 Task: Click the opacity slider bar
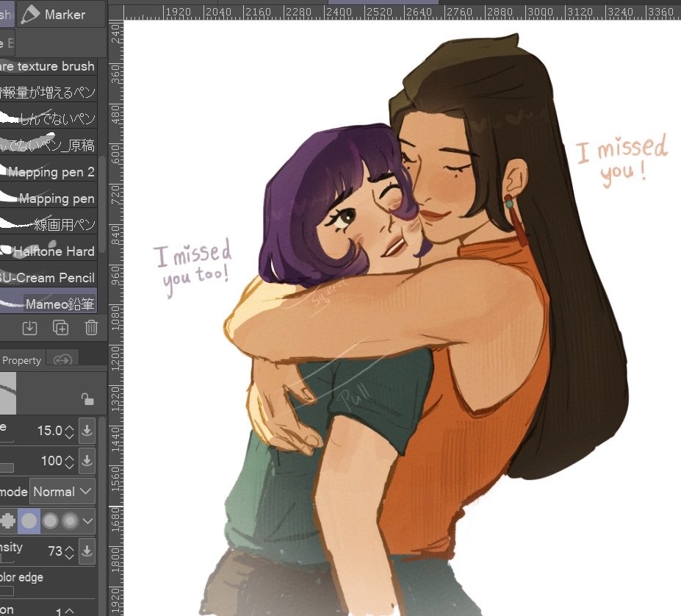[7, 468]
